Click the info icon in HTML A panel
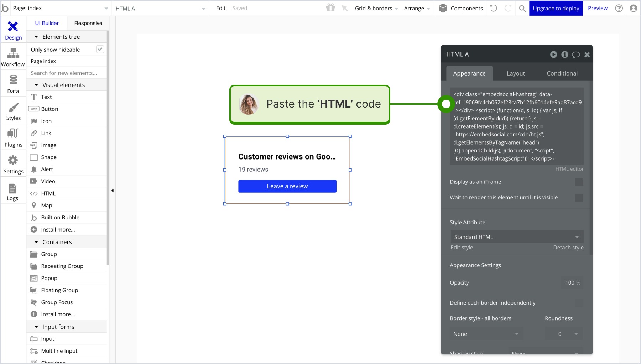The image size is (641, 364). click(565, 54)
